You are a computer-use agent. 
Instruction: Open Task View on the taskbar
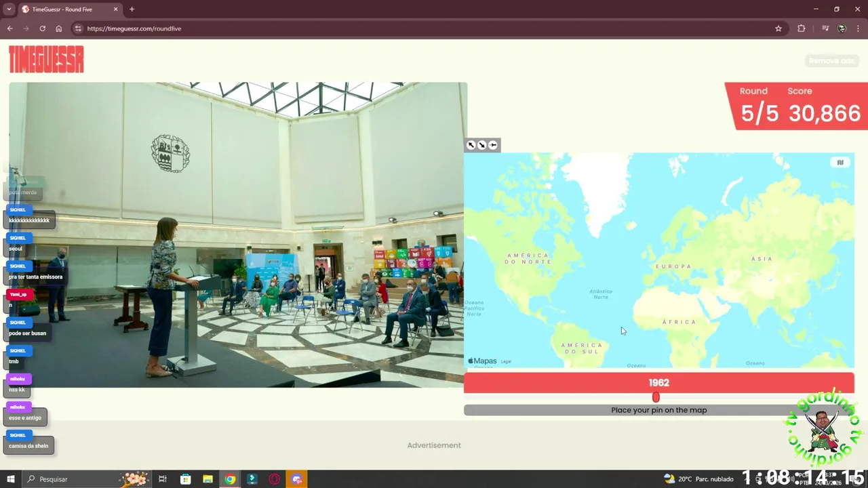[163, 479]
